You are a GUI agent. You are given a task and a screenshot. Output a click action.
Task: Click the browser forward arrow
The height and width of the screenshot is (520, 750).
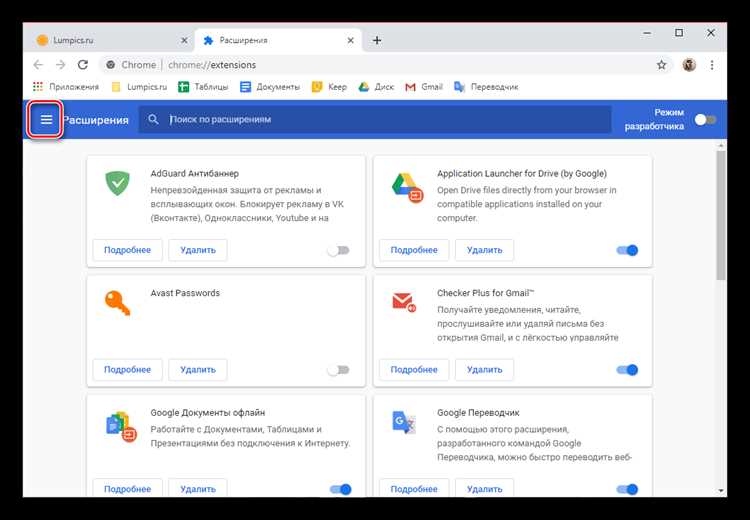(x=60, y=65)
